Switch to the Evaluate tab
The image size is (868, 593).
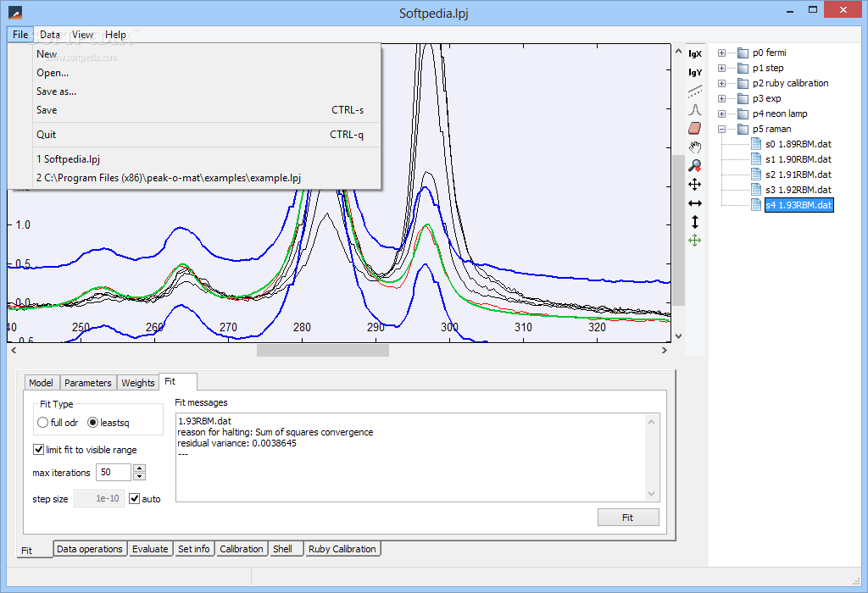pos(150,549)
